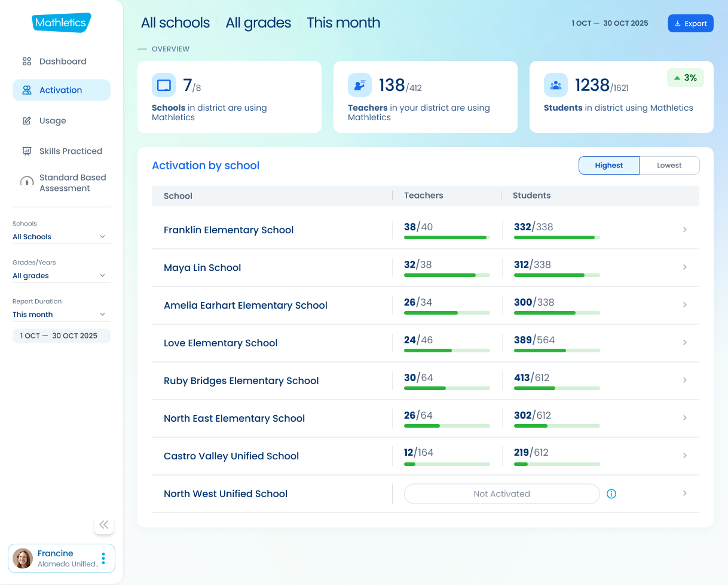This screenshot has width=728, height=585.
Task: Open the Activation sidebar menu item
Action: (62, 90)
